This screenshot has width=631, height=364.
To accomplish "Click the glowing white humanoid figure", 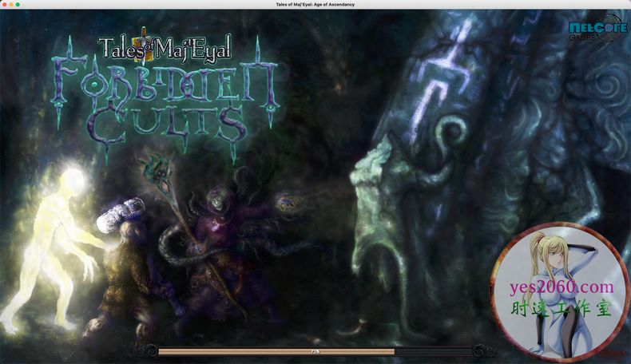I will 50,239.
